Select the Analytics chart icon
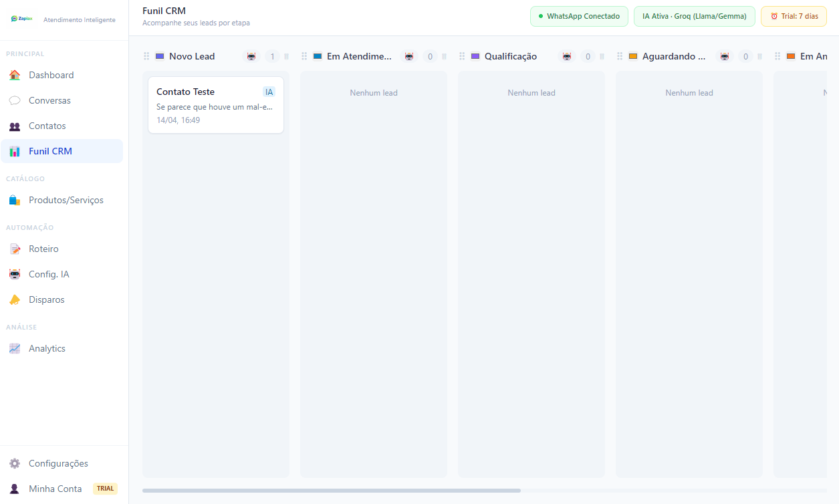 (x=13, y=348)
